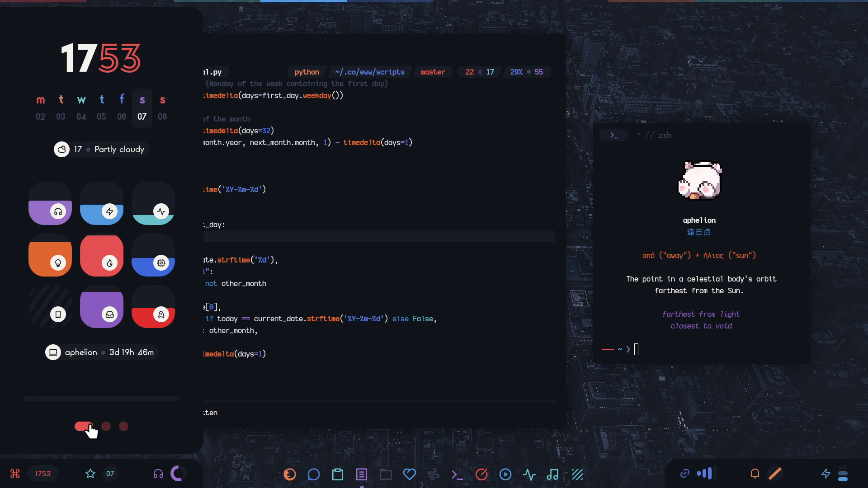Click the notification bell icon
The height and width of the screenshot is (488, 868).
pos(755,474)
